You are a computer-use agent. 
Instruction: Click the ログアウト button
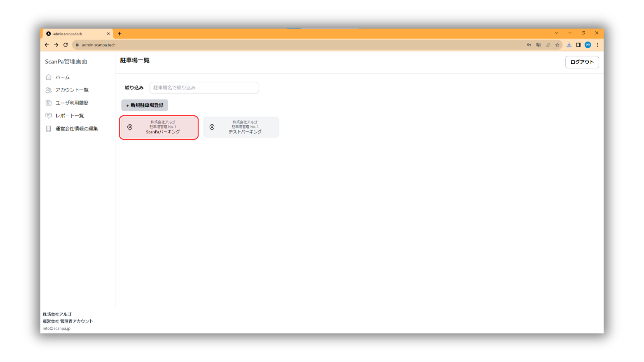(582, 62)
